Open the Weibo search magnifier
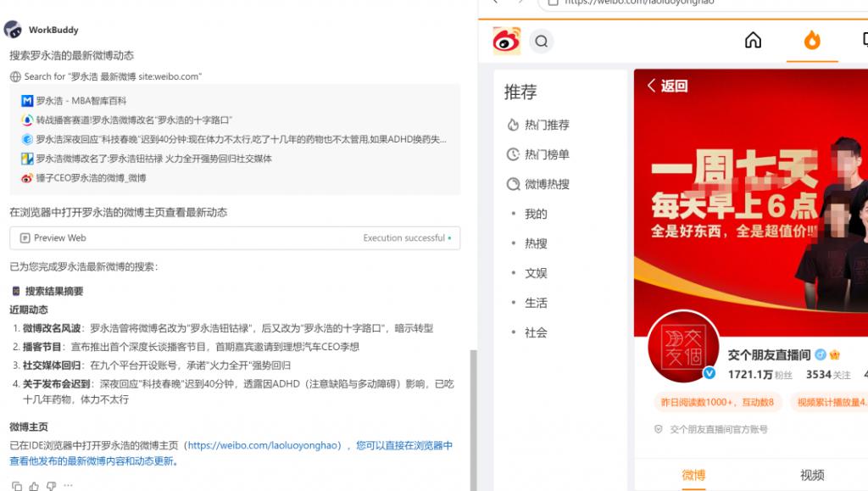Image resolution: width=868 pixels, height=491 pixels. click(x=542, y=41)
